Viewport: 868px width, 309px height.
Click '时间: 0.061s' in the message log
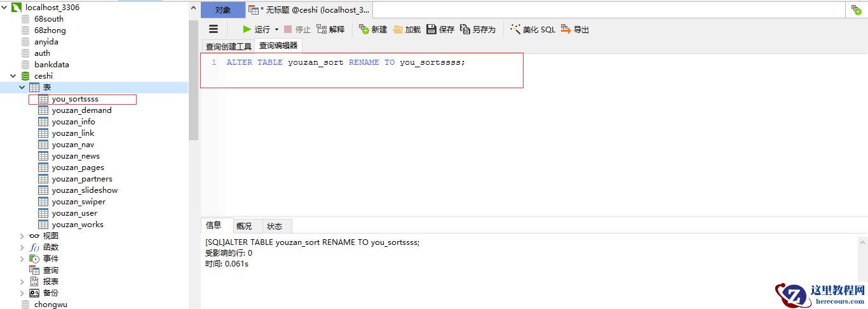(227, 264)
